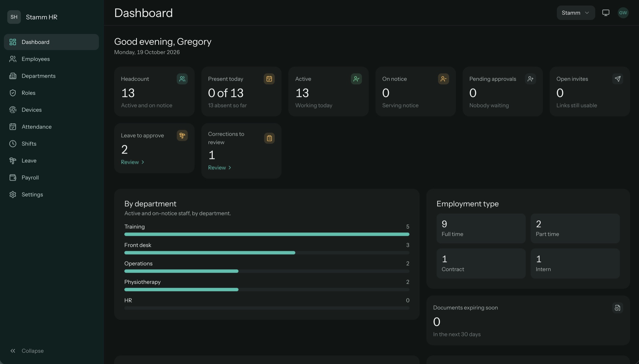Click the Physiotherapy department label
The height and width of the screenshot is (364, 639).
tap(142, 282)
